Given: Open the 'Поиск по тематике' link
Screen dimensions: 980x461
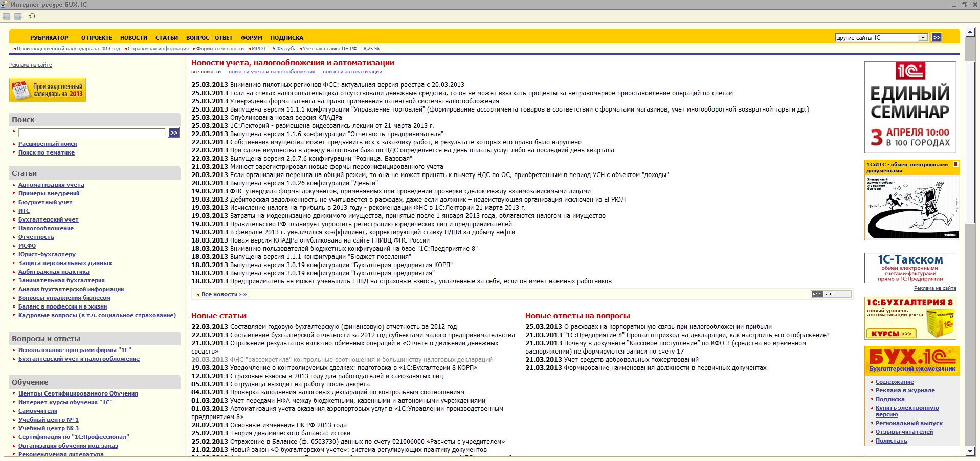Looking at the screenshot, I should (x=47, y=152).
